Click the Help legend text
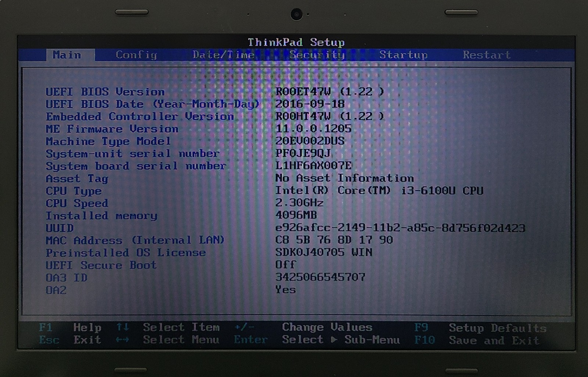The image size is (588, 377). pos(87,327)
